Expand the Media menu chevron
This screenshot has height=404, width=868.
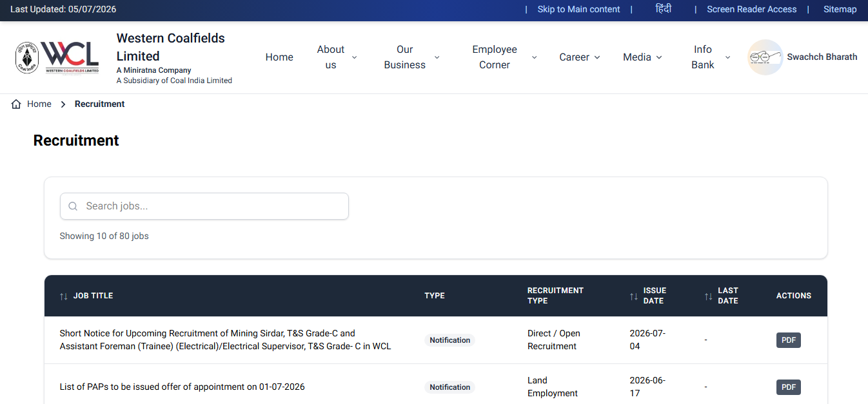pyautogui.click(x=659, y=57)
